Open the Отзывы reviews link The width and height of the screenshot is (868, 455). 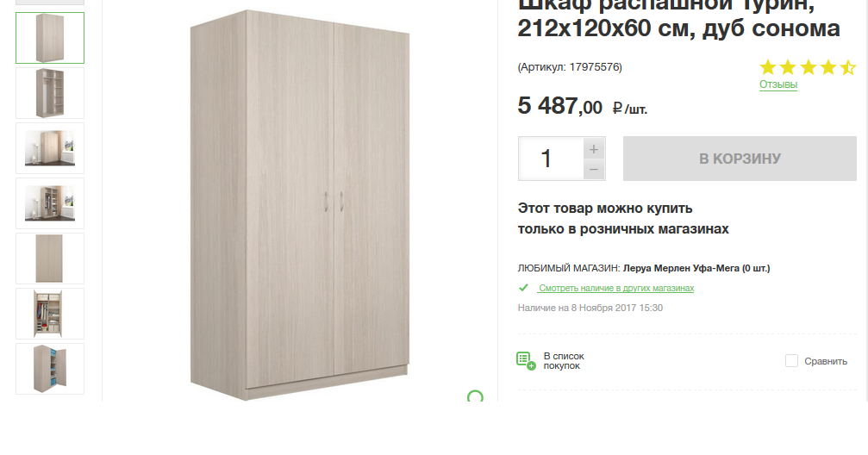pyautogui.click(x=777, y=84)
